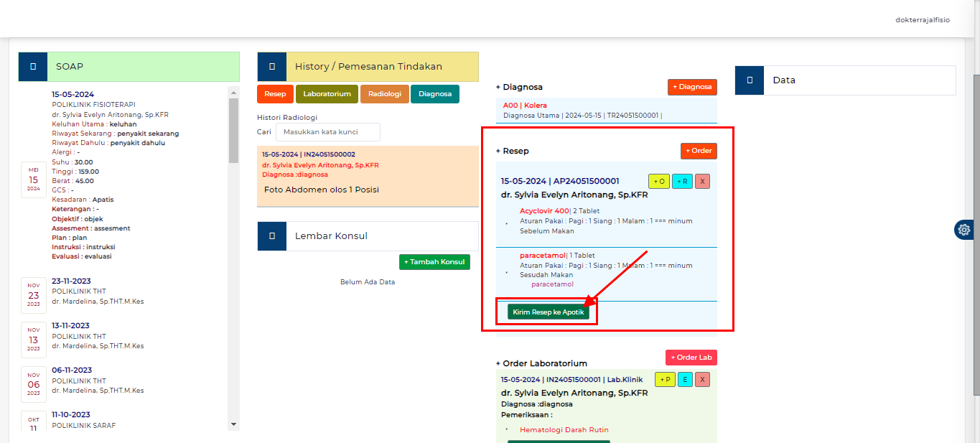Add a diagnosis with + Diagnosa button
Image resolution: width=980 pixels, height=443 pixels.
pos(691,87)
